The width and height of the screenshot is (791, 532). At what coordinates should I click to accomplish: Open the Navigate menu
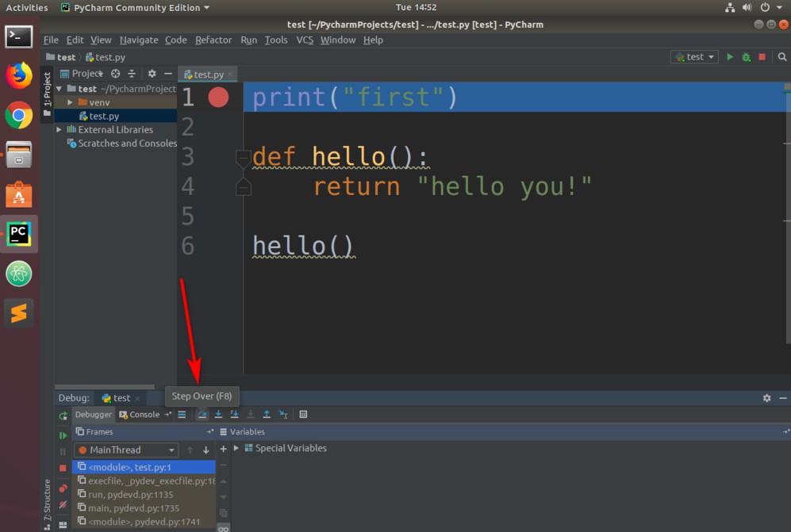(x=139, y=40)
